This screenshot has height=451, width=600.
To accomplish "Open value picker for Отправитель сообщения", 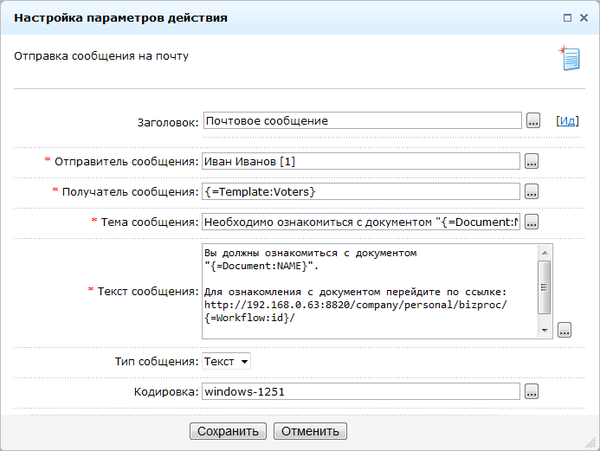I will click(x=531, y=161).
